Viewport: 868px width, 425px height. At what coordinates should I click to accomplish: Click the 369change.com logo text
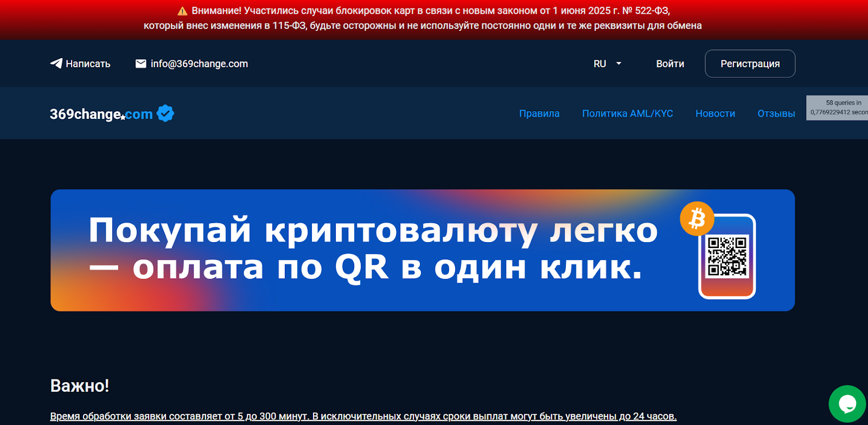[101, 114]
